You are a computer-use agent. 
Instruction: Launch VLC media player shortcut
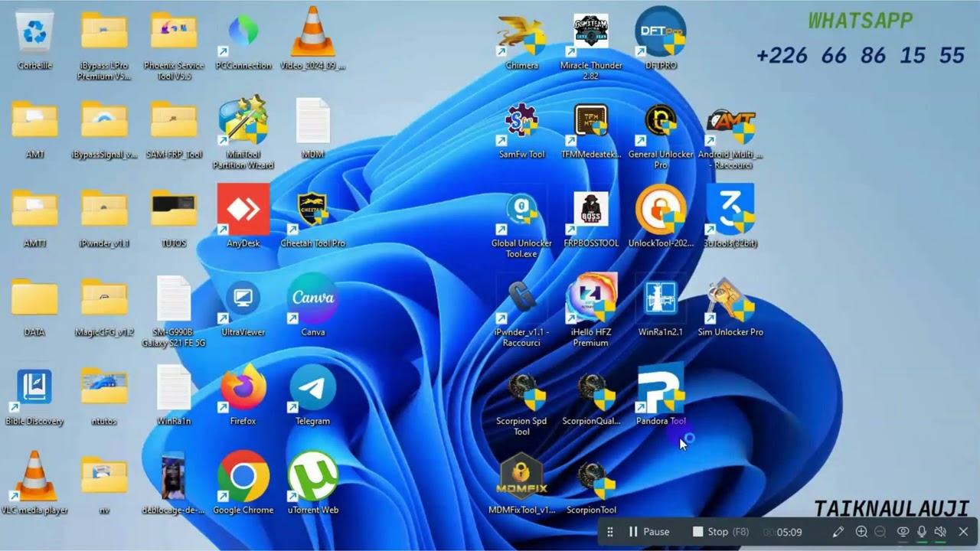pyautogui.click(x=34, y=478)
